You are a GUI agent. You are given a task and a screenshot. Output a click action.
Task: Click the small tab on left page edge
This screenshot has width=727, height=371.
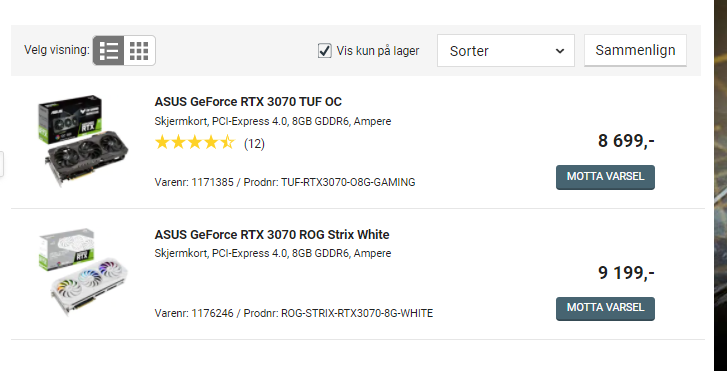pyautogui.click(x=1, y=164)
